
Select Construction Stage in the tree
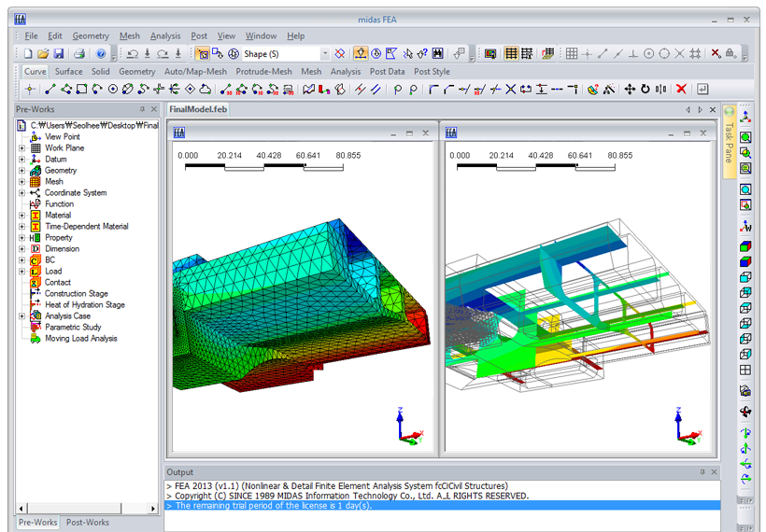click(77, 294)
